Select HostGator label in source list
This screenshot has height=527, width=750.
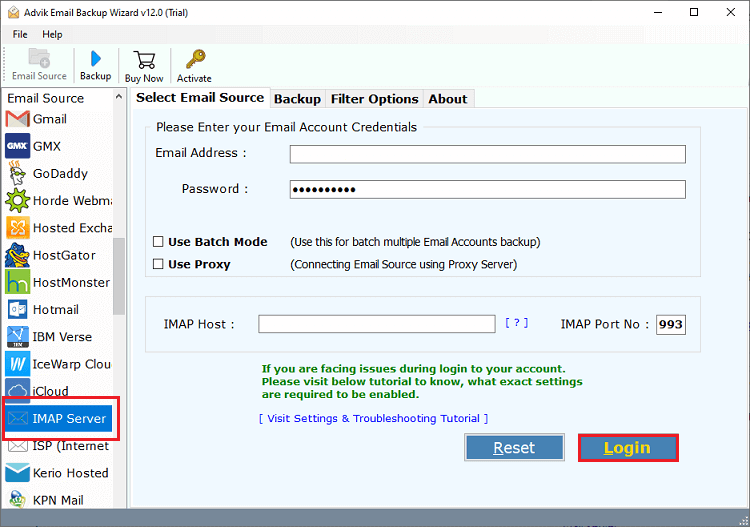pyautogui.click(x=64, y=255)
